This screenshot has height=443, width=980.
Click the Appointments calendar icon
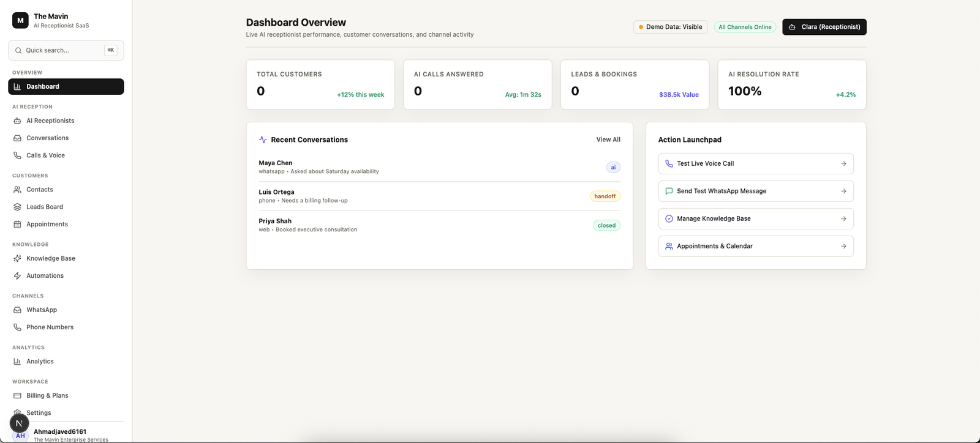[x=17, y=225]
